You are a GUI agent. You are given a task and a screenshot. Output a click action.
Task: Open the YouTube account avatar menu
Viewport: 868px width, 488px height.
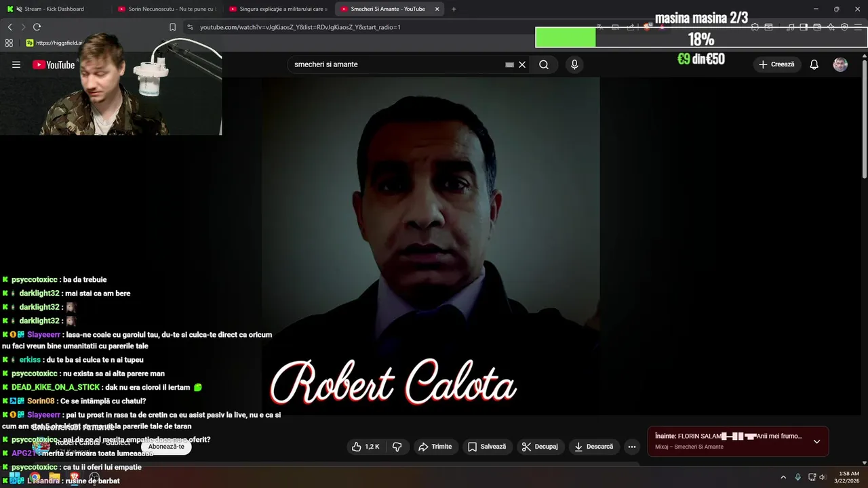[840, 64]
